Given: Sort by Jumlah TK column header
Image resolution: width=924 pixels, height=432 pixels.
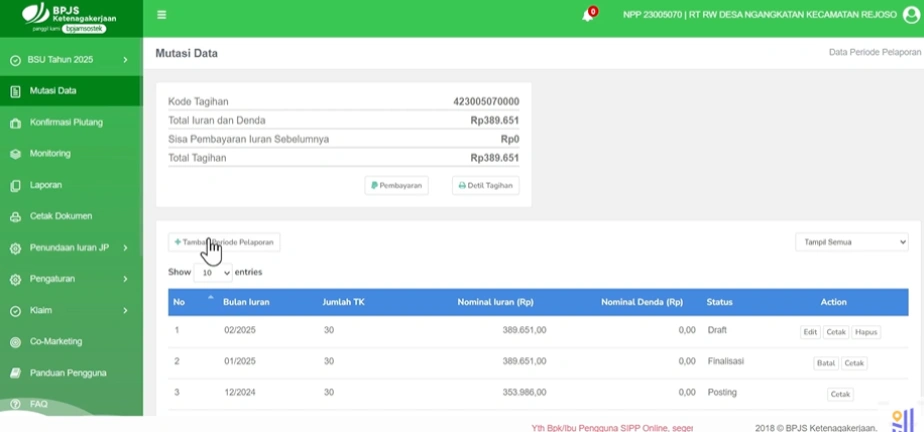Looking at the screenshot, I should click(x=344, y=302).
